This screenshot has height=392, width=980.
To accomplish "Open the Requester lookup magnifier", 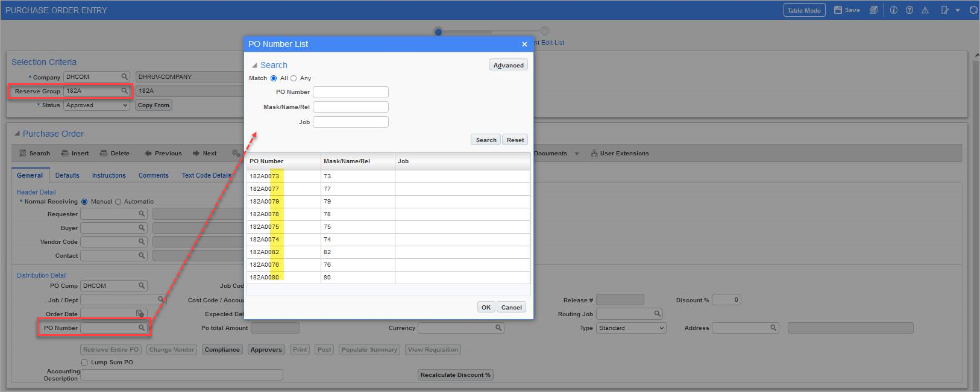I will pos(142,214).
